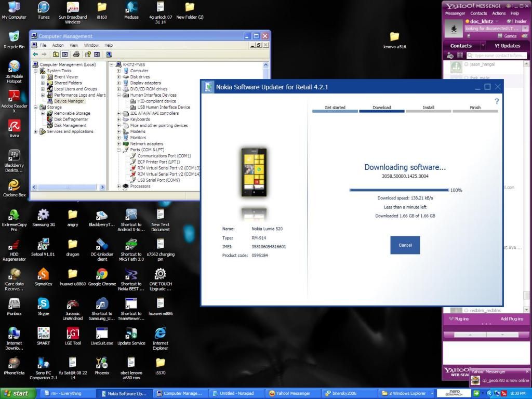The height and width of the screenshot is (399, 532).
Task: Select USB Serial Port (COM9) device
Action: pyautogui.click(x=158, y=180)
